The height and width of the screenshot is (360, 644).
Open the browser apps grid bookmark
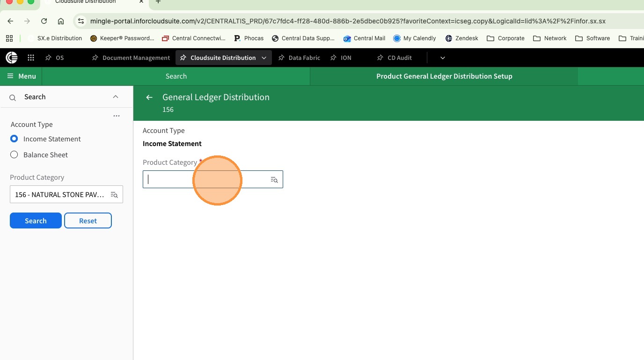[x=9, y=38]
